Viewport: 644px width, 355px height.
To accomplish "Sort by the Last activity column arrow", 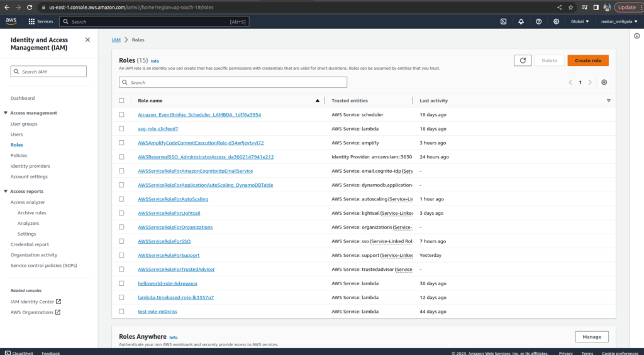I will click(x=608, y=101).
